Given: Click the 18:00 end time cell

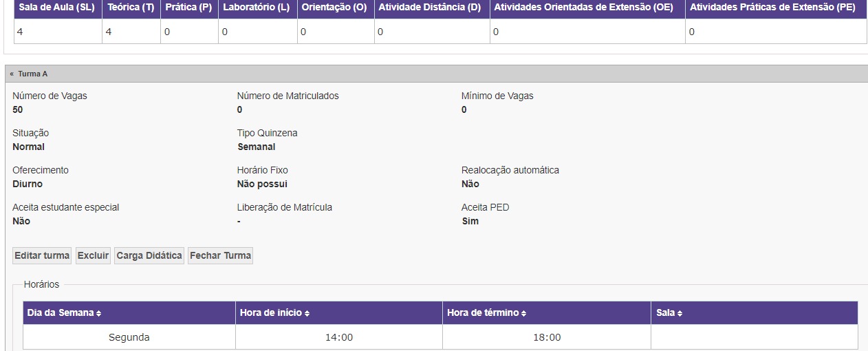Looking at the screenshot, I should point(546,337).
